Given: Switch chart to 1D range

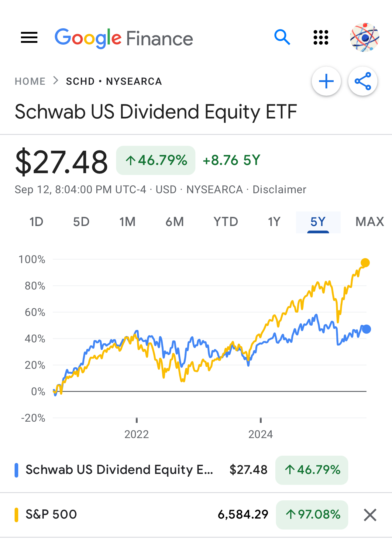Looking at the screenshot, I should (36, 222).
